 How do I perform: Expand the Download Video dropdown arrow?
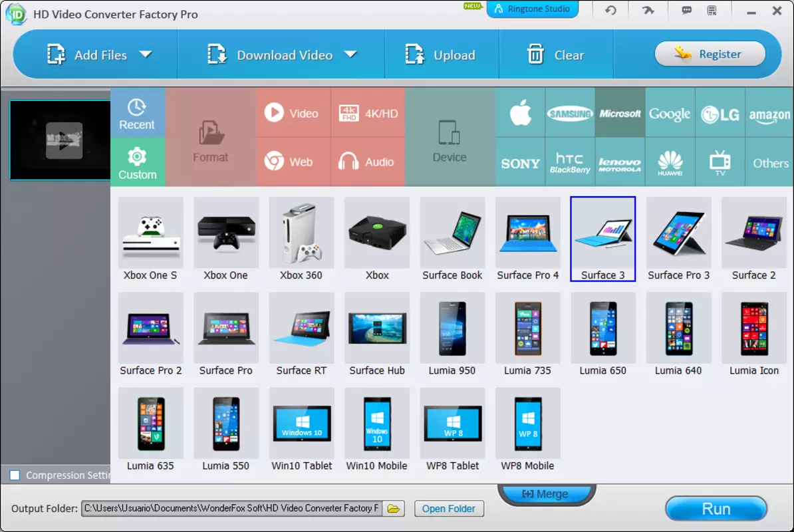[351, 54]
